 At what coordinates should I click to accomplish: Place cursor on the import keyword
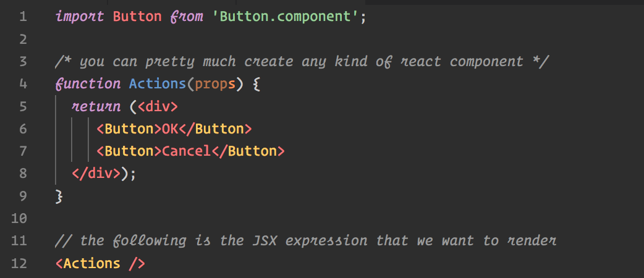tap(80, 17)
